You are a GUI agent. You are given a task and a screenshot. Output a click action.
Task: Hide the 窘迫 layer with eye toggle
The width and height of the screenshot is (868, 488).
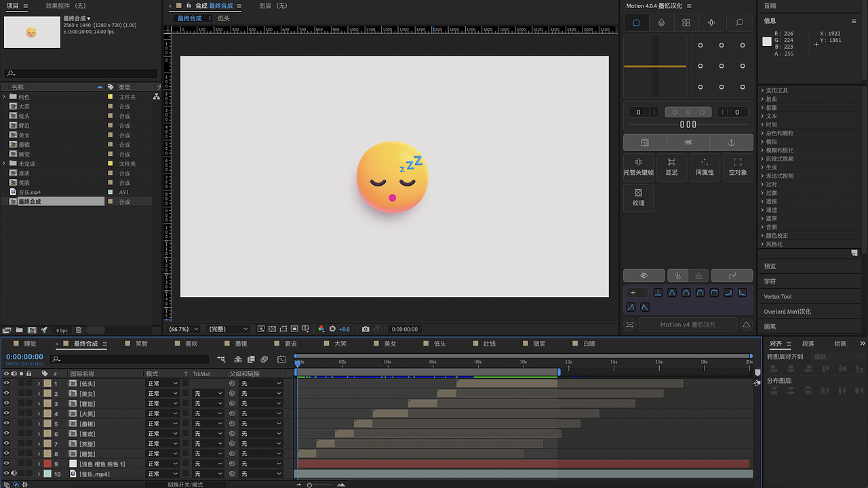(6, 404)
